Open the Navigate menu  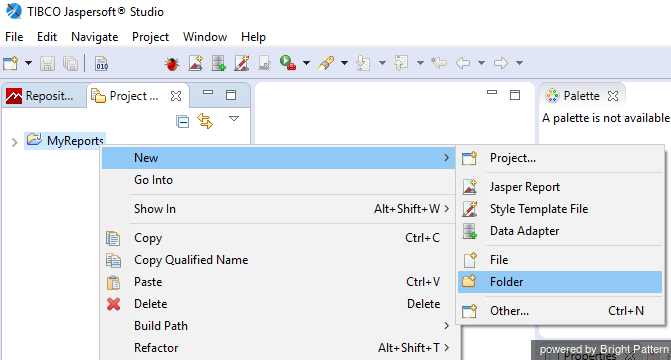click(95, 37)
